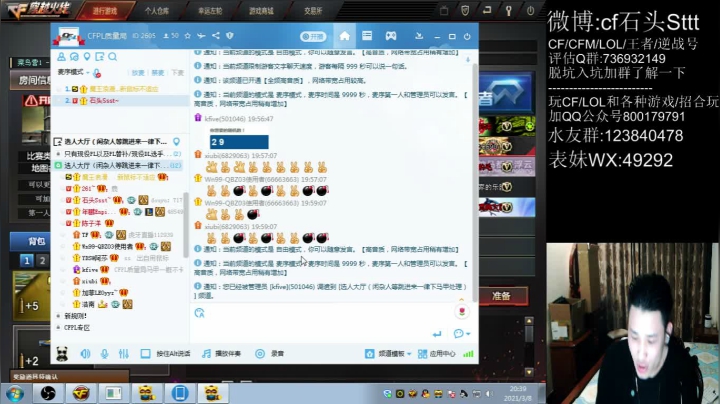The image size is (720, 404).
Task: Toggle the muted microphone icon beside 麦序模式
Action: tap(97, 73)
